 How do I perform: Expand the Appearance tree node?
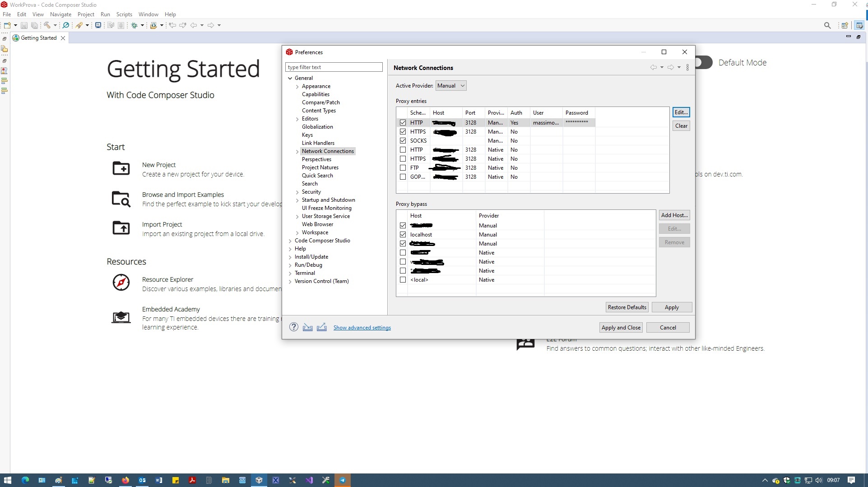tap(297, 87)
